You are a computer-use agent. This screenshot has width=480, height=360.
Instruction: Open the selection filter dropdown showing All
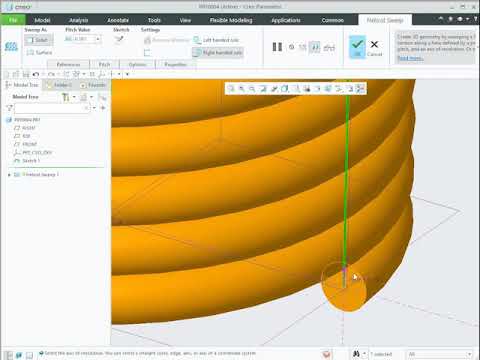click(439, 354)
